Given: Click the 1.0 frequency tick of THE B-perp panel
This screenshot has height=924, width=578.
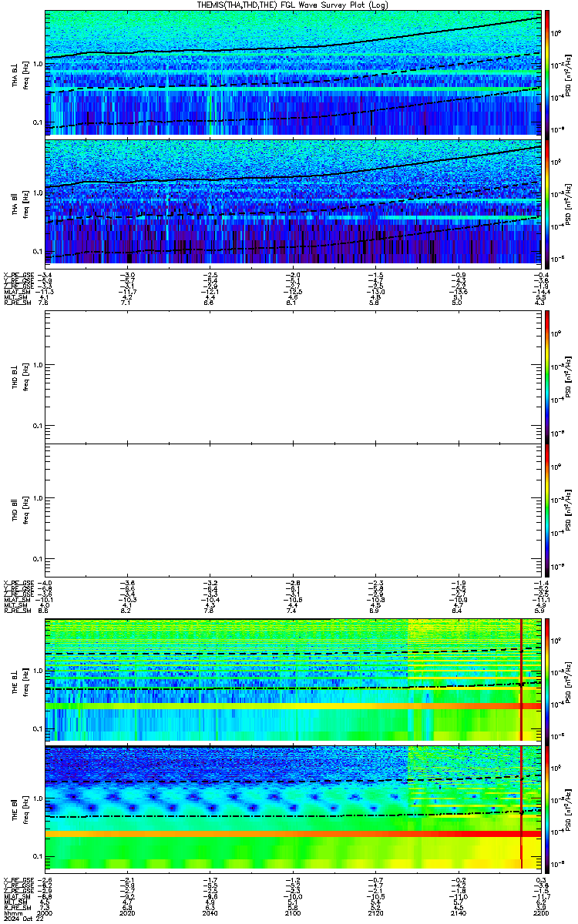Looking at the screenshot, I should coord(37,671).
